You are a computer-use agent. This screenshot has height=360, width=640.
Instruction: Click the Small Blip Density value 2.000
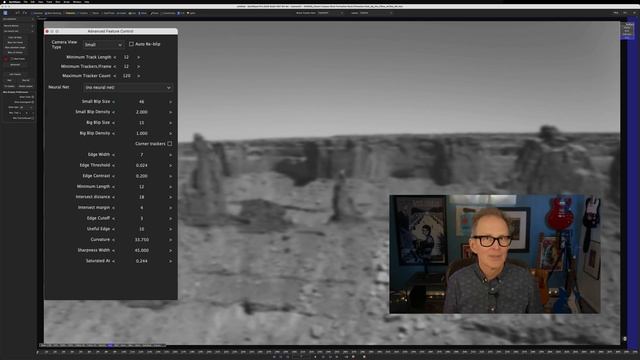point(142,112)
